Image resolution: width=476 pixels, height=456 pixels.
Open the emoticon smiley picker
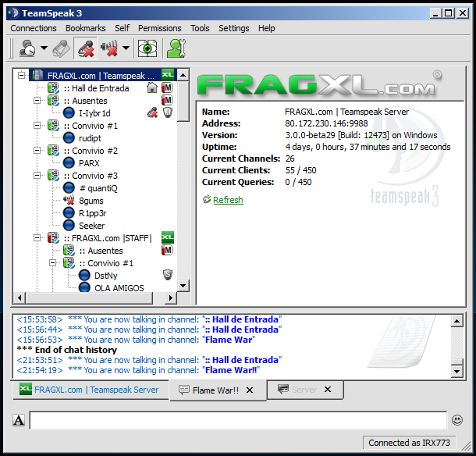click(x=457, y=420)
